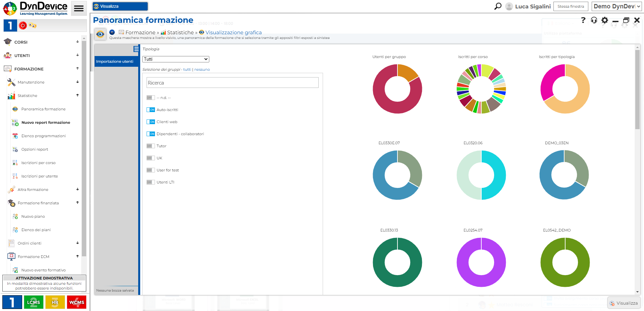This screenshot has width=644, height=311.
Task: Open the Tipologia dropdown set to Tutti
Action: (x=176, y=59)
